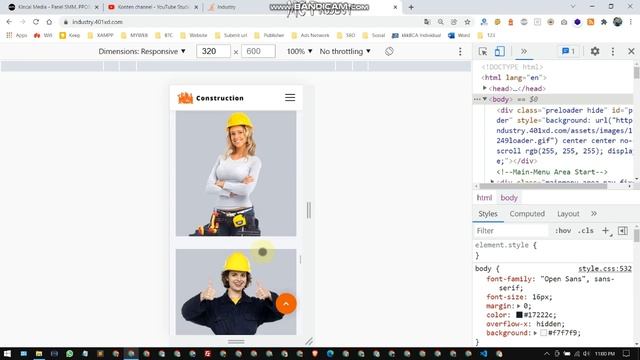Rotate the device viewport orientation
This screenshot has height=360, width=640.
389,51
